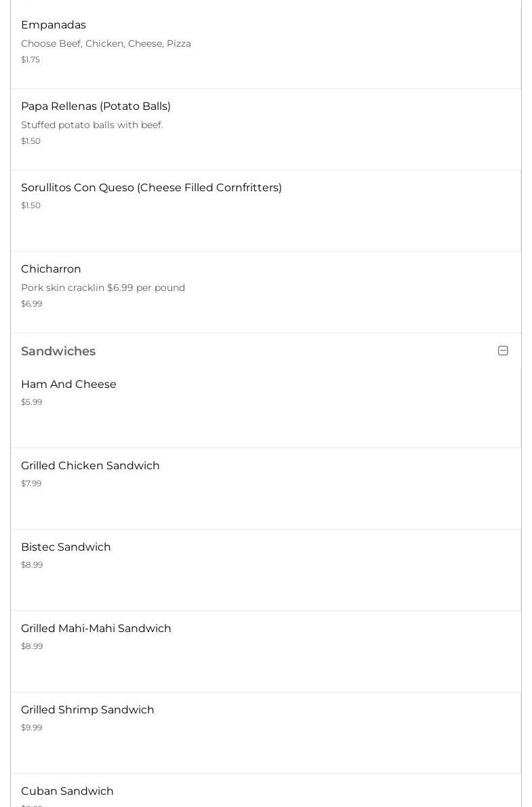
Task: Select Papa Rellenas (Potato Balls)
Action: click(96, 106)
